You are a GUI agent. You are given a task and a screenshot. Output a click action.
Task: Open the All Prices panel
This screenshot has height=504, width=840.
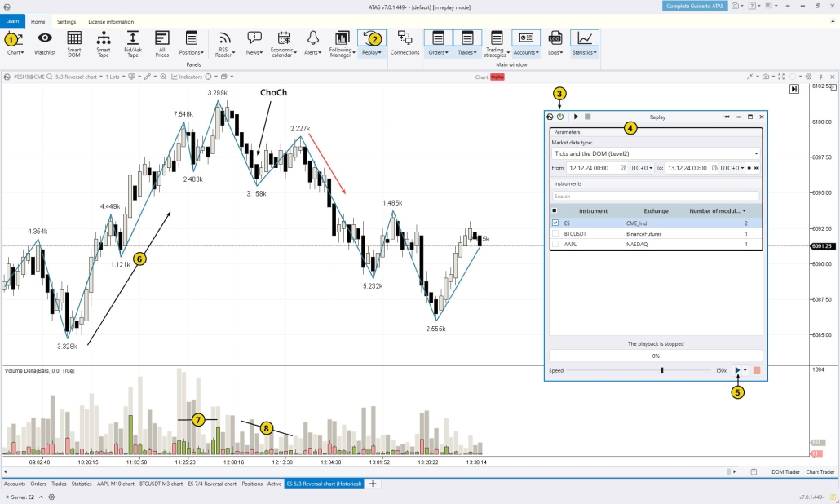161,45
